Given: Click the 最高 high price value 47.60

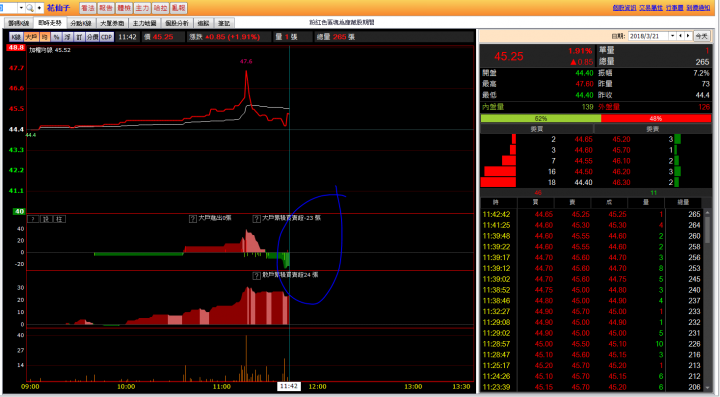Looking at the screenshot, I should [x=584, y=84].
